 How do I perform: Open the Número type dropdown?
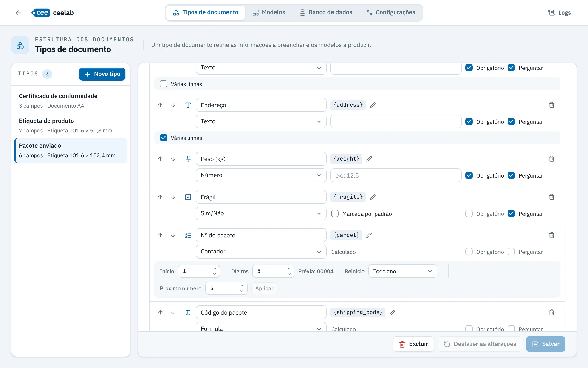pyautogui.click(x=261, y=175)
